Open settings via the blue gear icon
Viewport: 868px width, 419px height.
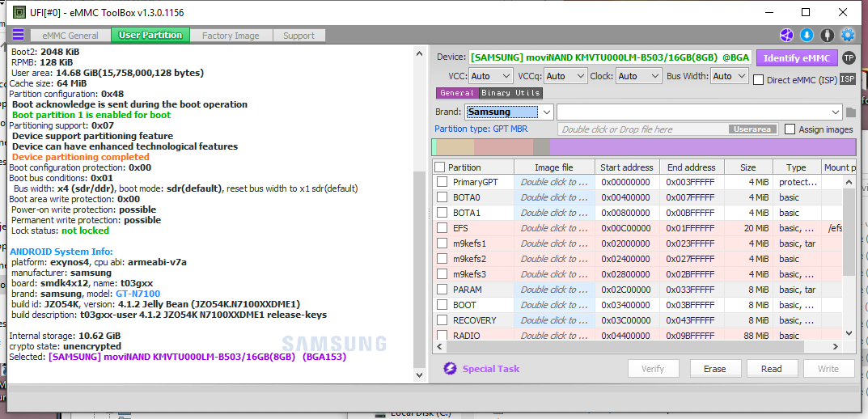pos(848,36)
